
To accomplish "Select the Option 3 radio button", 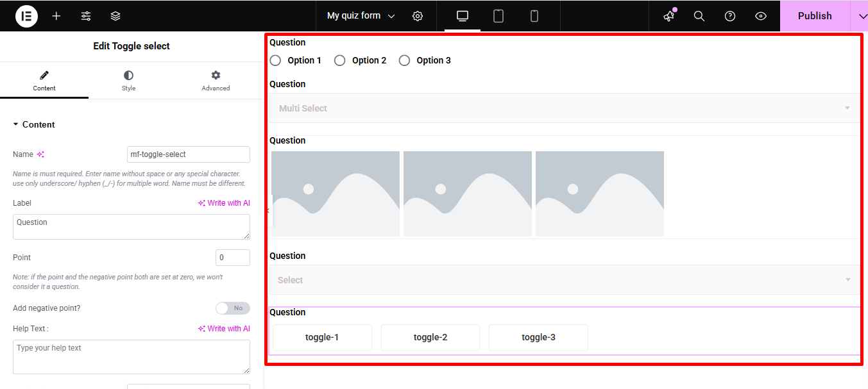I will pos(404,60).
